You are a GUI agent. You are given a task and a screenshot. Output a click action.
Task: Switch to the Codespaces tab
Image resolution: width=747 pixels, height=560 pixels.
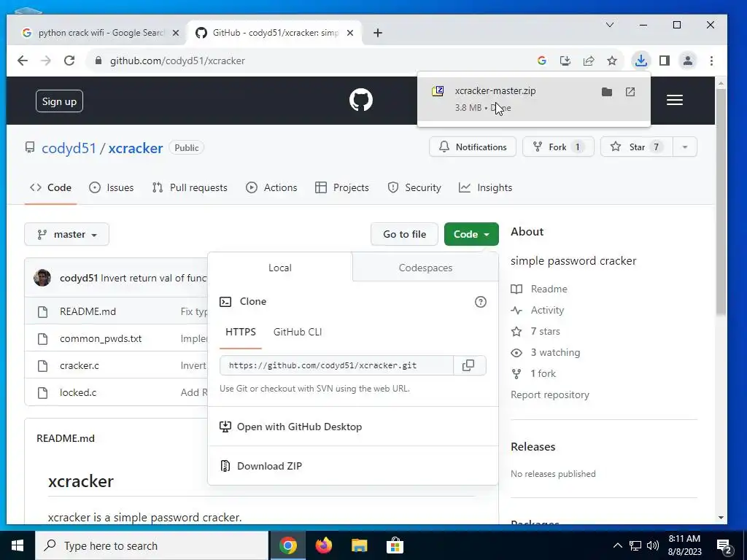coord(425,268)
